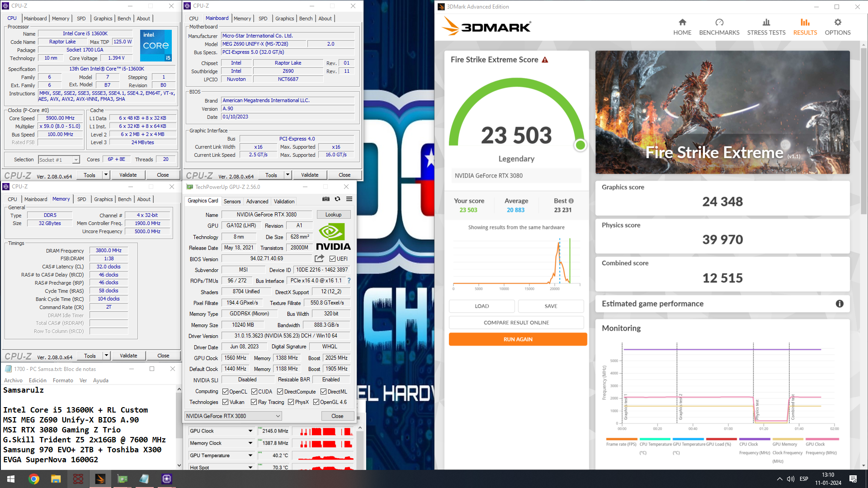Open volume control in system tray
Screen dimensions: 868x488
point(790,479)
